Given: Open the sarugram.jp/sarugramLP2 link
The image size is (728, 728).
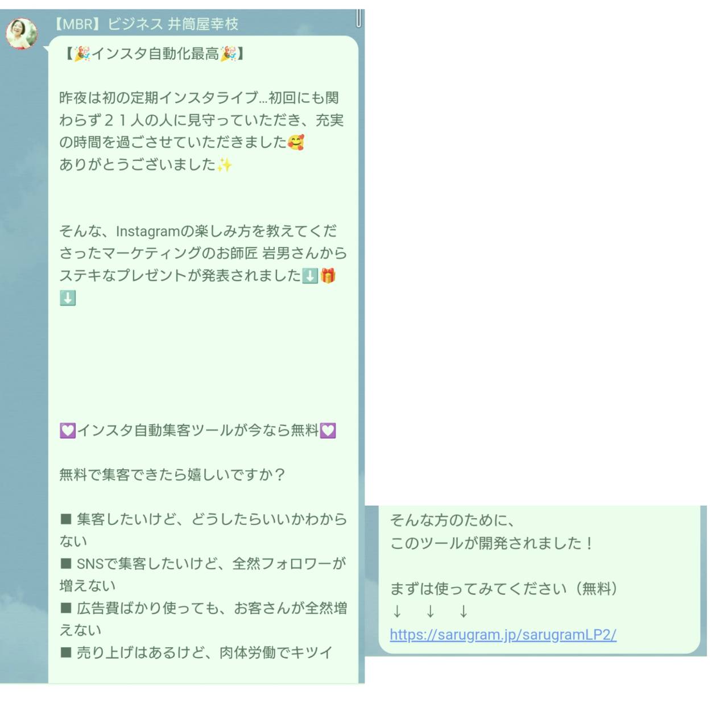Looking at the screenshot, I should [503, 635].
